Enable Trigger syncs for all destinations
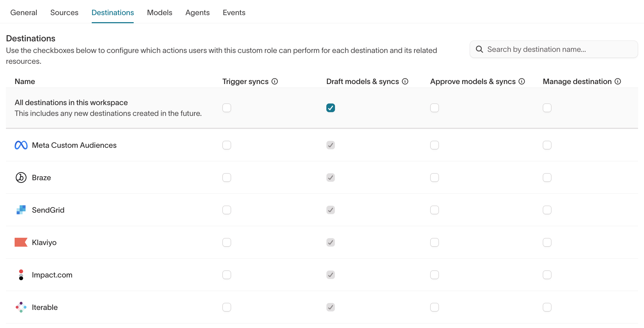Viewport: 644px width, 328px height. pos(227,108)
